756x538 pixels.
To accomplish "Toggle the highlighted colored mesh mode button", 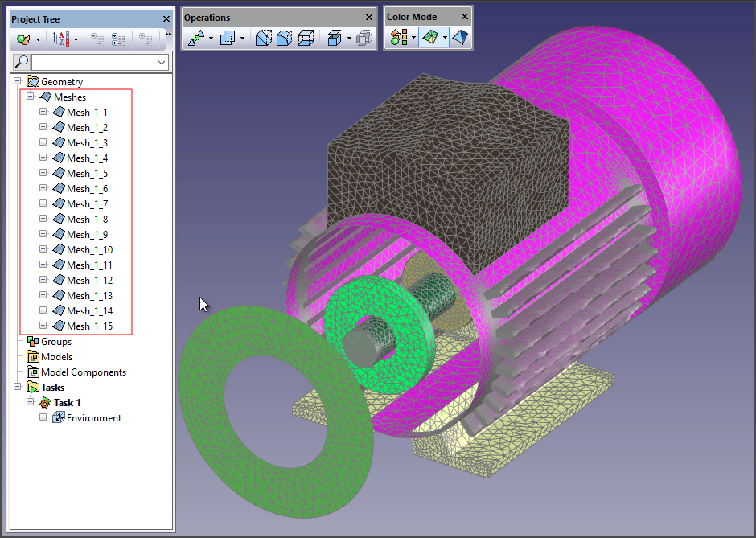I will pyautogui.click(x=429, y=38).
